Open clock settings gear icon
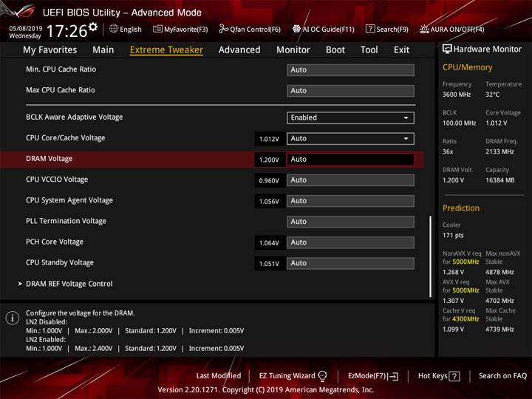The image size is (532, 399). pos(93,27)
